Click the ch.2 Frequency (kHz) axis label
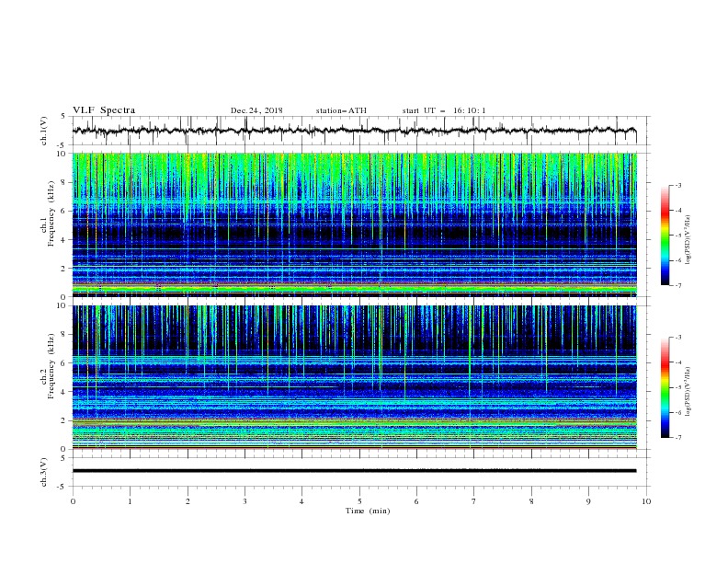This screenshot has width=728, height=563. 48,366
